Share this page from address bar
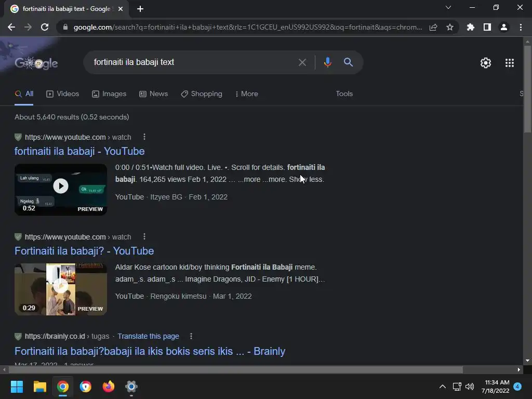The height and width of the screenshot is (399, 532). (x=433, y=27)
